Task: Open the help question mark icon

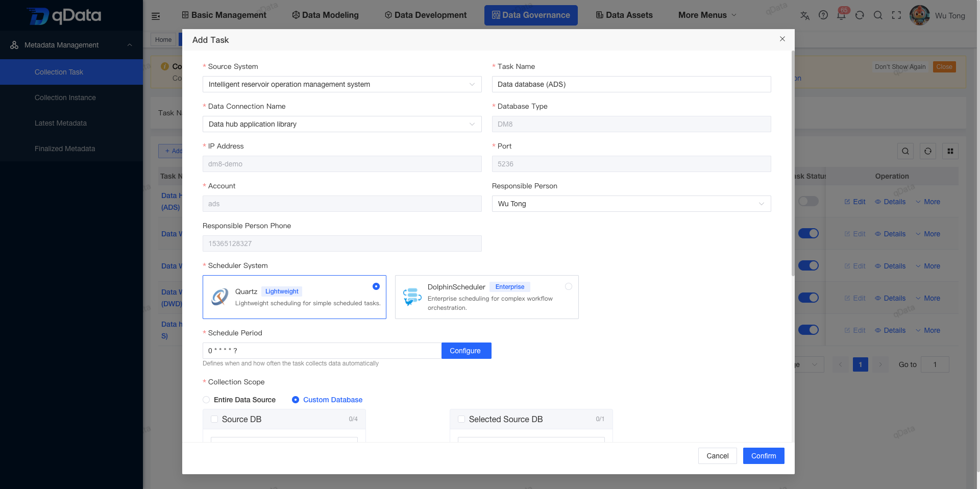Action: coord(823,15)
